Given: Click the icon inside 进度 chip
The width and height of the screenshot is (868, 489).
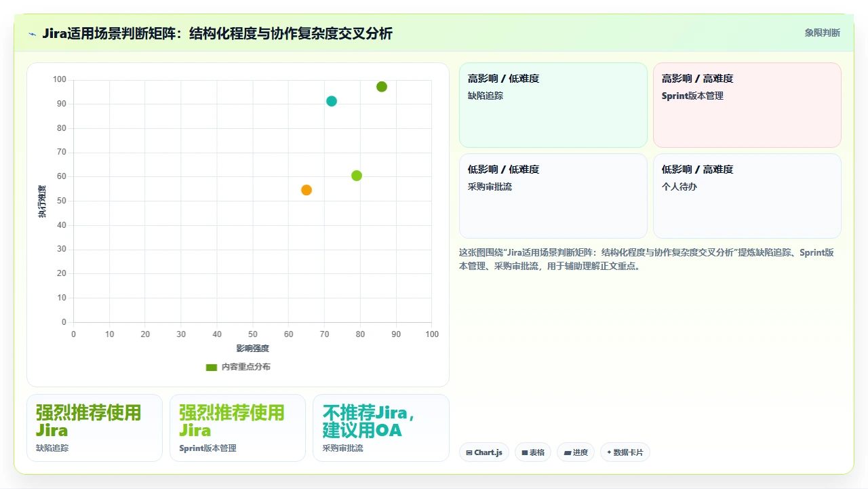Looking at the screenshot, I should pyautogui.click(x=567, y=452).
